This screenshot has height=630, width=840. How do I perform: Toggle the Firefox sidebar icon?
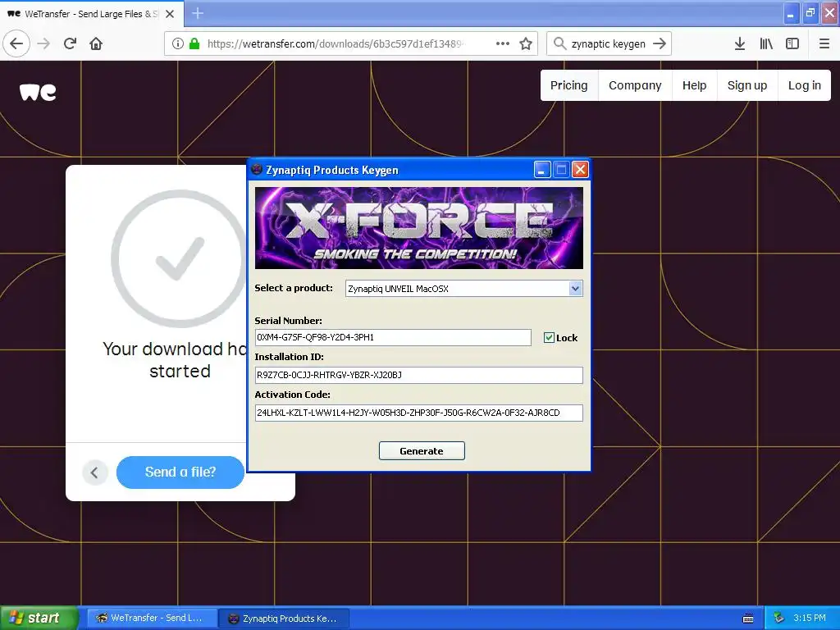[x=792, y=43]
